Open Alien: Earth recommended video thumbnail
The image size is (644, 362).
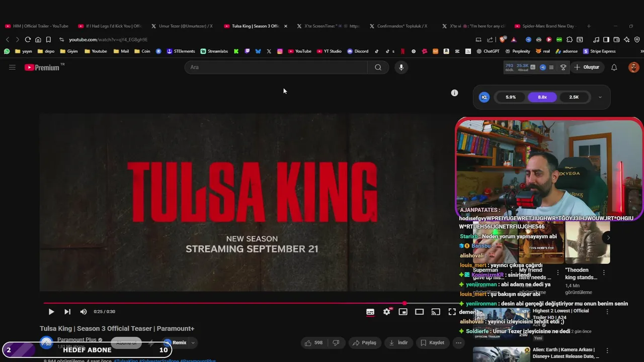tap(502, 354)
